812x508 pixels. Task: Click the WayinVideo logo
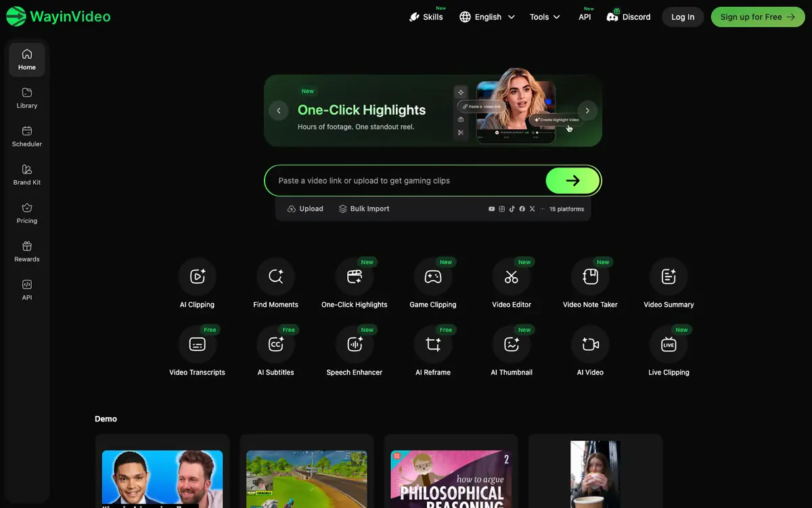coord(58,16)
